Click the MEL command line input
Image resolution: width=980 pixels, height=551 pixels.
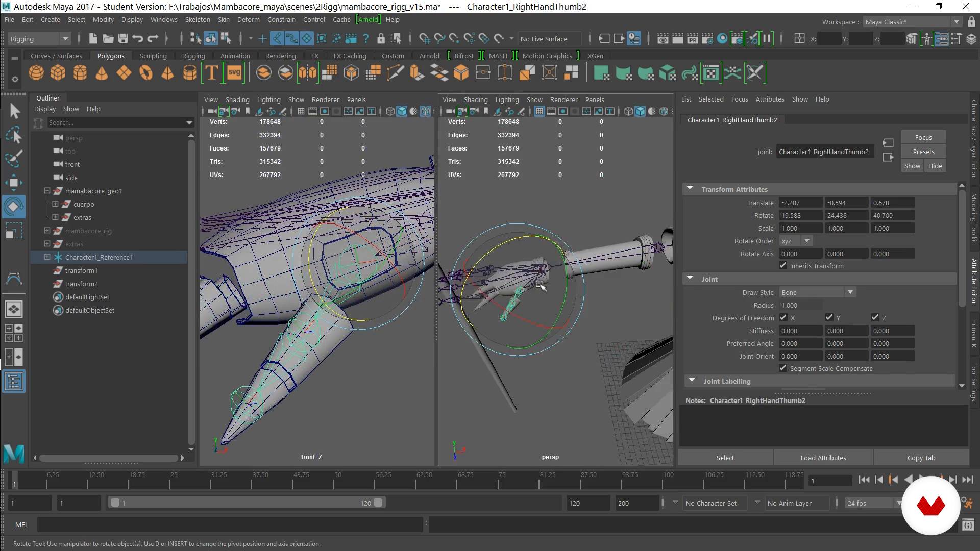point(230,524)
